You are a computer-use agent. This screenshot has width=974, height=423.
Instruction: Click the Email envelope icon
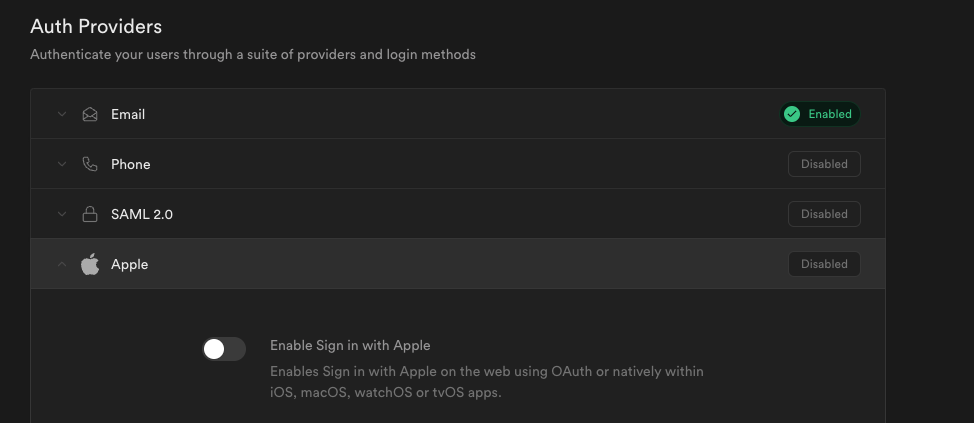(90, 114)
